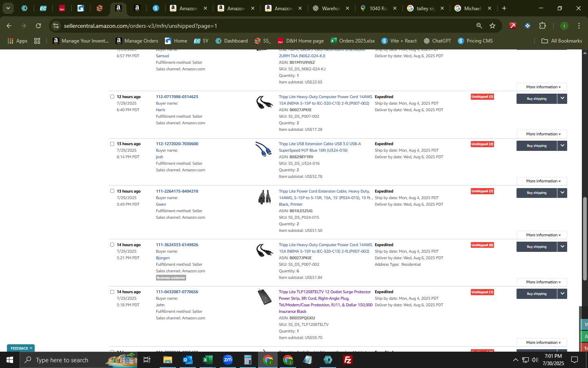Open the Chrome Extensions puzzle icon
Screen dimensions: 588x368
[x=542, y=26]
